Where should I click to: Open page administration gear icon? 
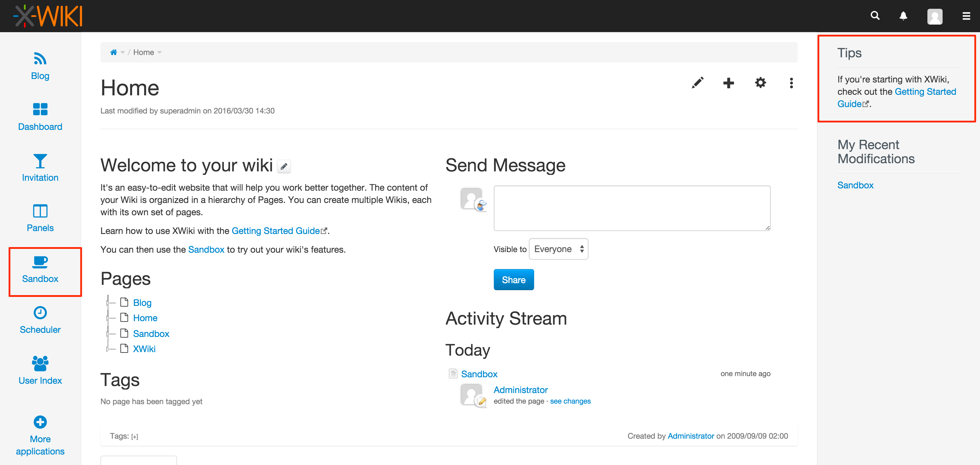point(760,83)
